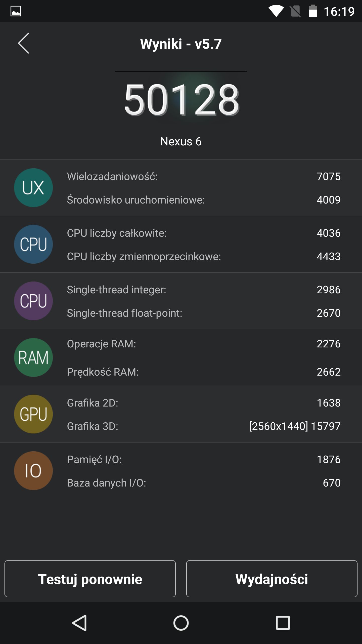Viewport: 362px width, 644px height.
Task: Open recent apps square button
Action: [x=283, y=623]
